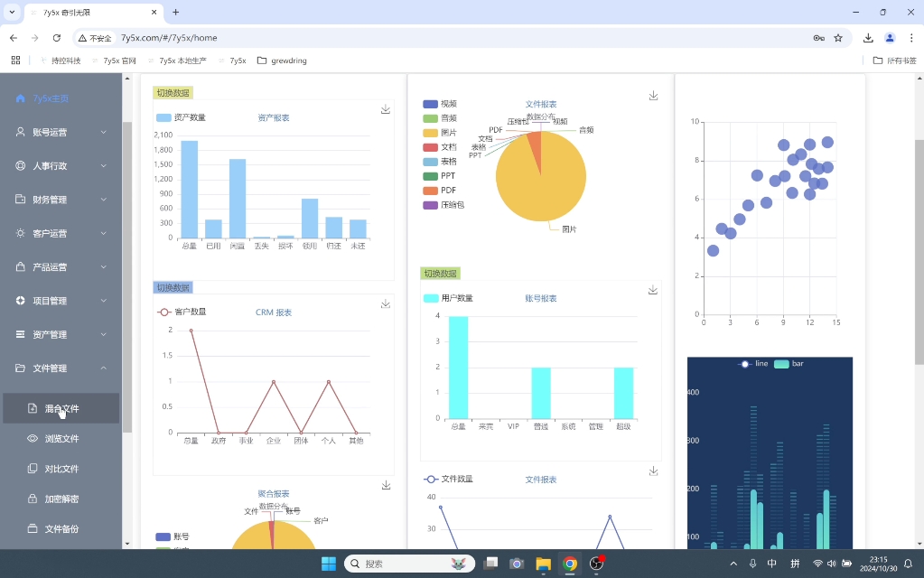Image resolution: width=924 pixels, height=578 pixels.
Task: Click the CRM 报表 download icon
Action: pos(386,304)
